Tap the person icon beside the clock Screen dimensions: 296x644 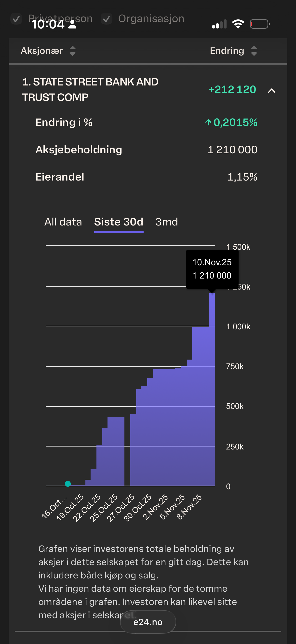click(x=72, y=24)
